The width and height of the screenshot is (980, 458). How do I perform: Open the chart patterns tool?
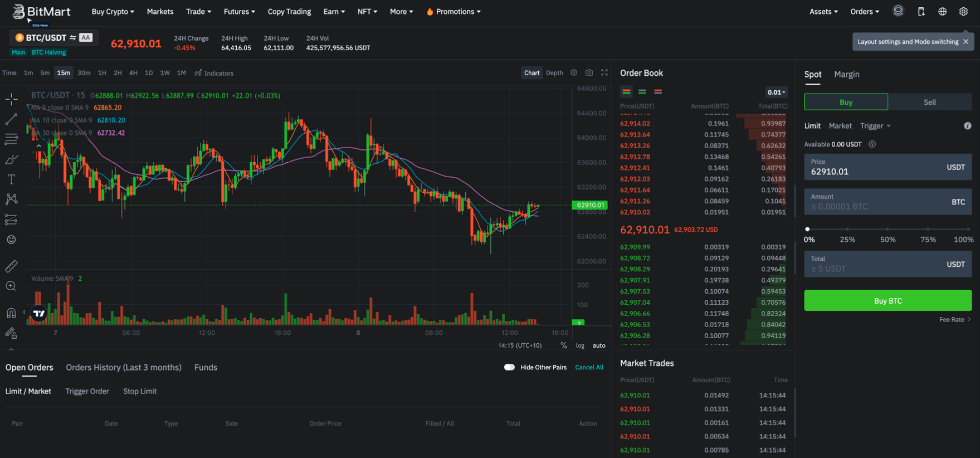click(11, 199)
